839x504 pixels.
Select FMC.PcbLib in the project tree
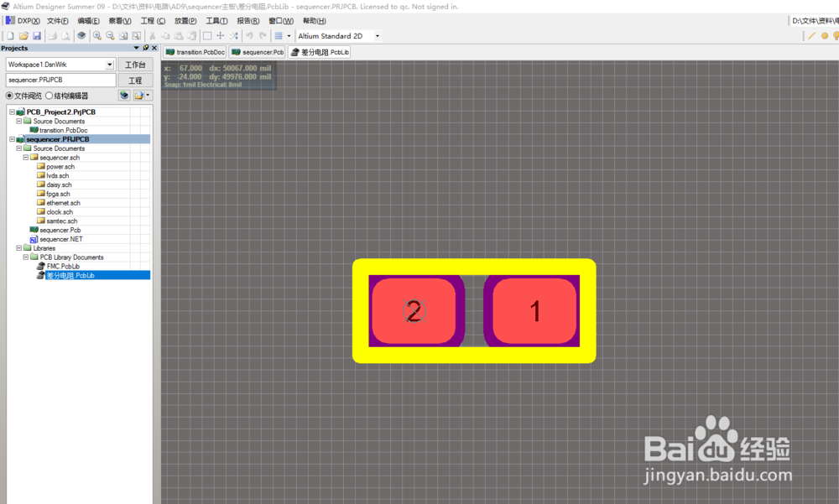[63, 267]
